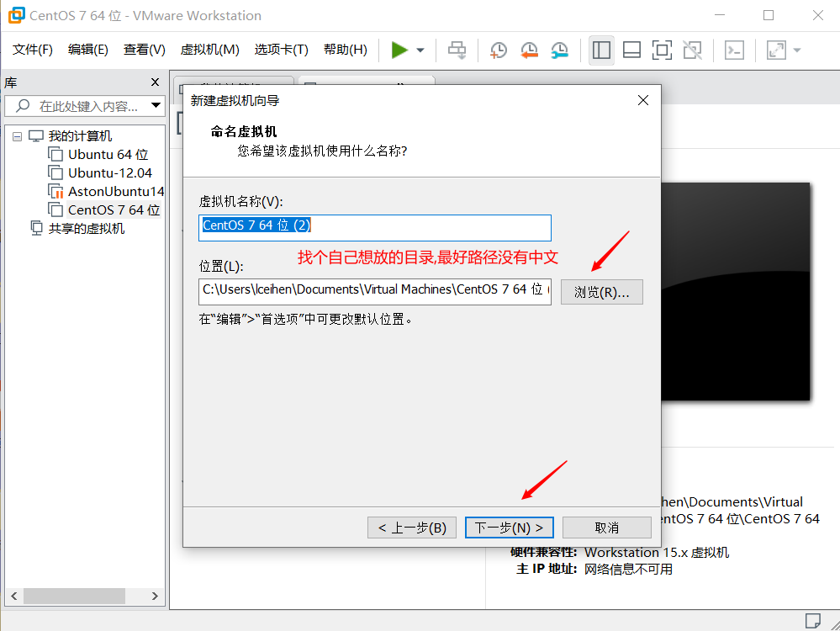Click the Full Screen mode icon
This screenshot has height=631, width=840.
tap(662, 50)
